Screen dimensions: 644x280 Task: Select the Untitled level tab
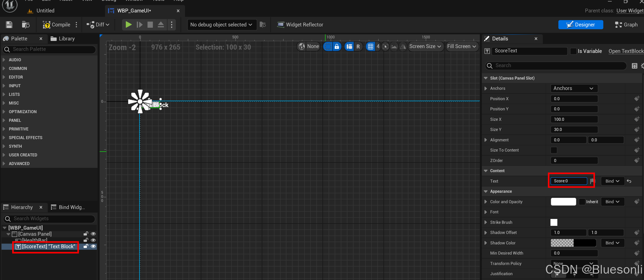[45, 11]
